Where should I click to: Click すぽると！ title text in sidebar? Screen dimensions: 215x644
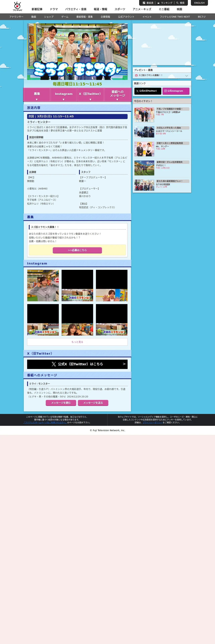161,165
